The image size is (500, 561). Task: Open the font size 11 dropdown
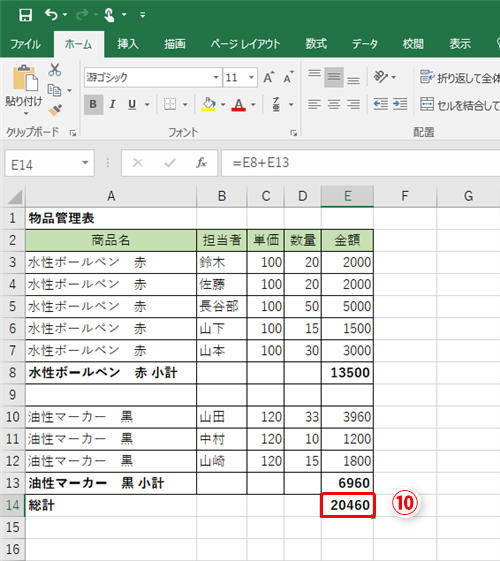(x=251, y=77)
